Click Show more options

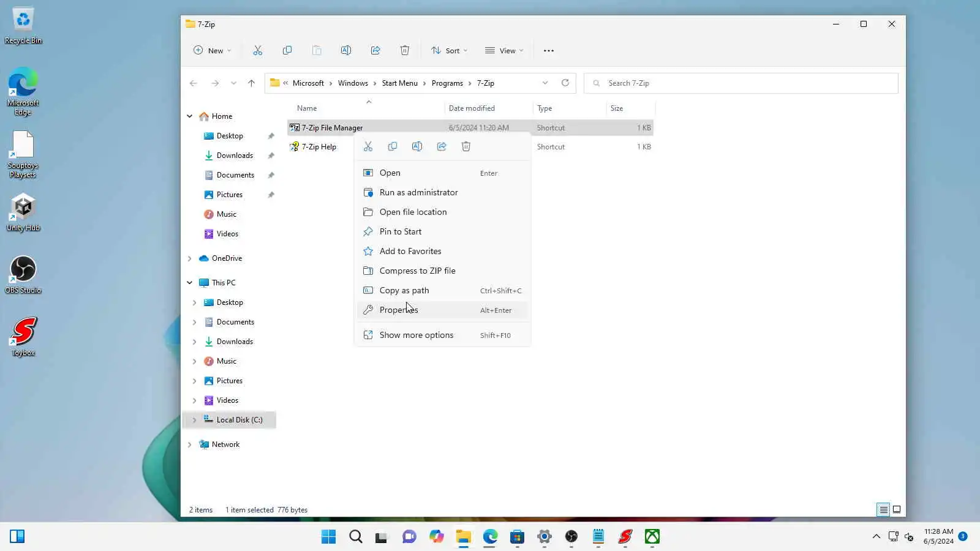[x=442, y=335]
